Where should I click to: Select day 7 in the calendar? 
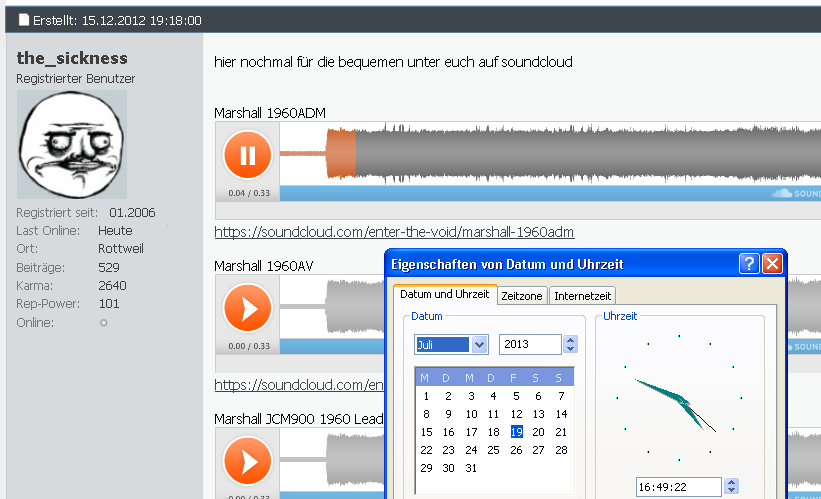click(x=561, y=396)
